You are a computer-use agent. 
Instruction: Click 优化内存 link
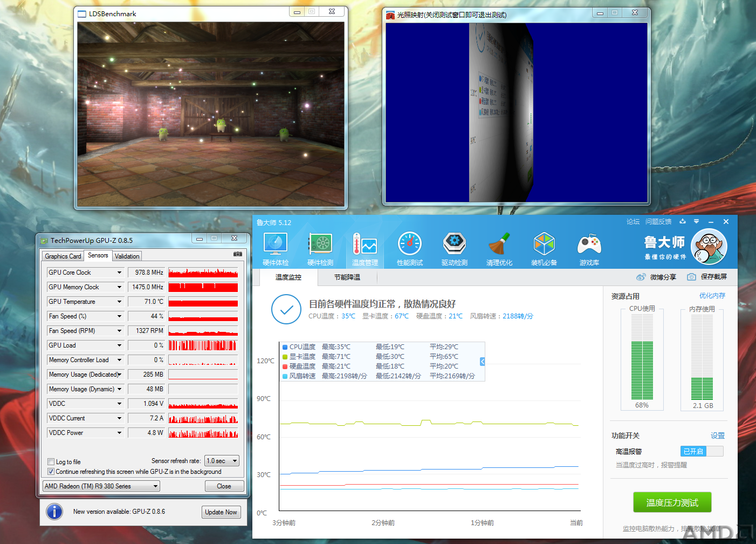(x=712, y=296)
